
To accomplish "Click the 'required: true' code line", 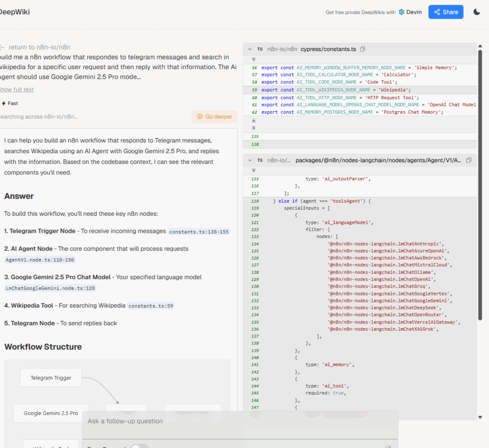I will (x=360, y=393).
